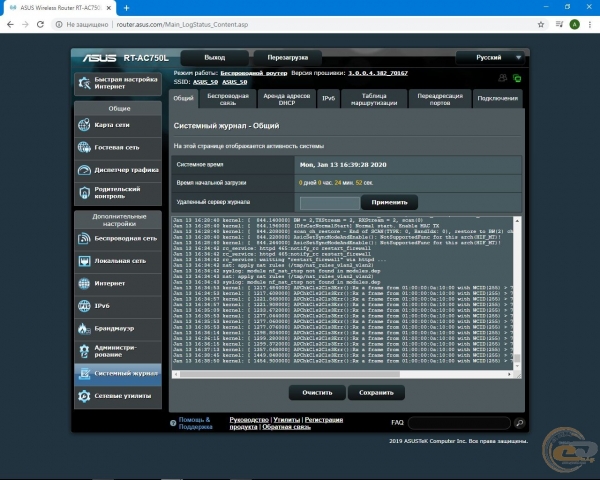600x480 pixels.
Task: Click the green network status icon
Action: [517, 78]
